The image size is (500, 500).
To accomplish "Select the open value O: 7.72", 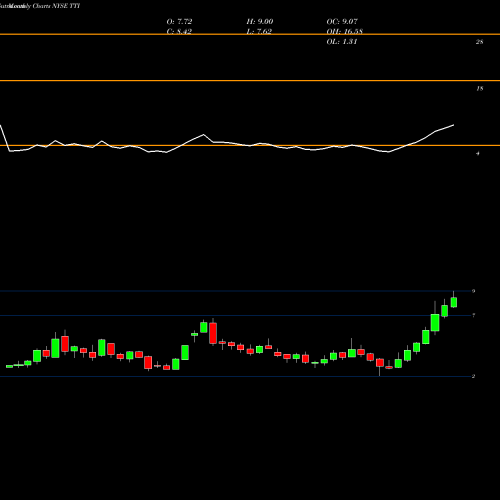I will [x=179, y=22].
